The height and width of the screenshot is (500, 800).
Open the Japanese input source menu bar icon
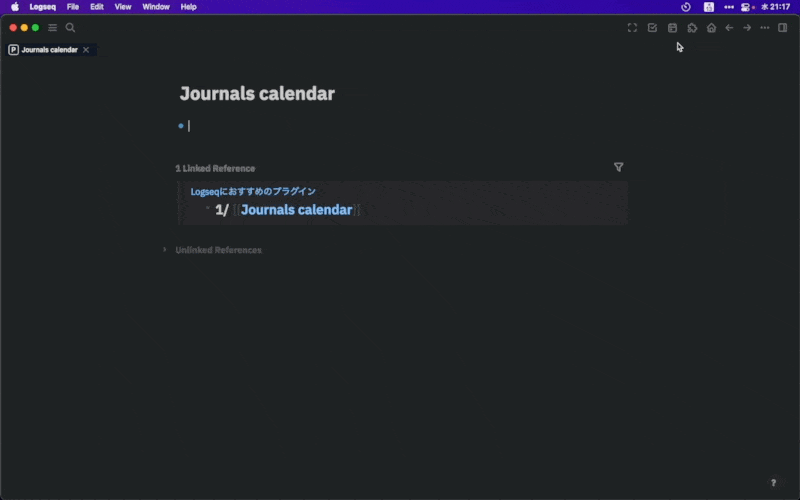click(709, 7)
